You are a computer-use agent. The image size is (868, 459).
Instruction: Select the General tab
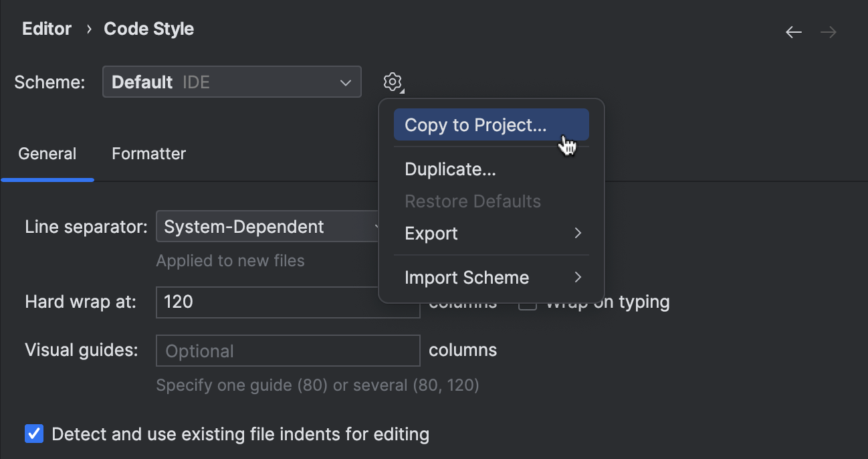[x=47, y=153]
